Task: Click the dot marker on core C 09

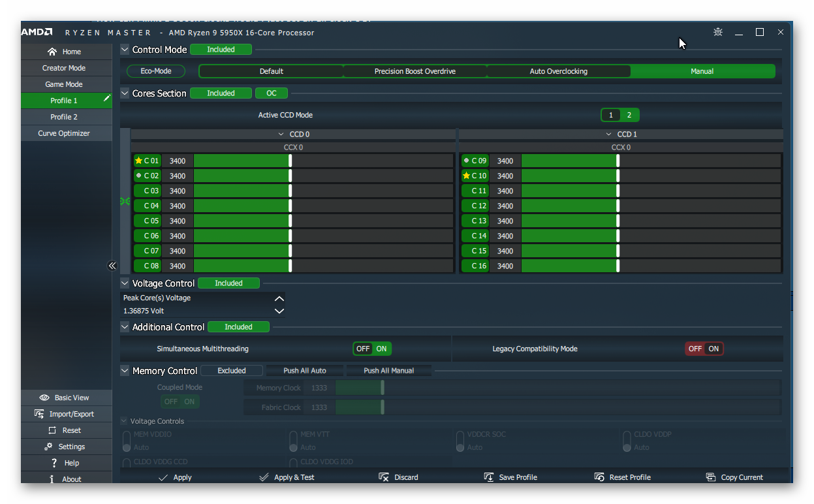Action: pyautogui.click(x=466, y=161)
